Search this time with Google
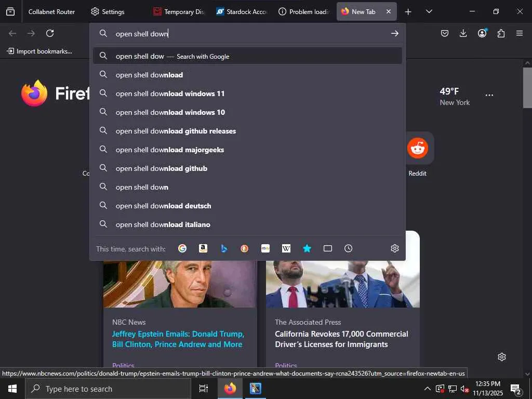Image resolution: width=532 pixels, height=399 pixels. coord(182,248)
